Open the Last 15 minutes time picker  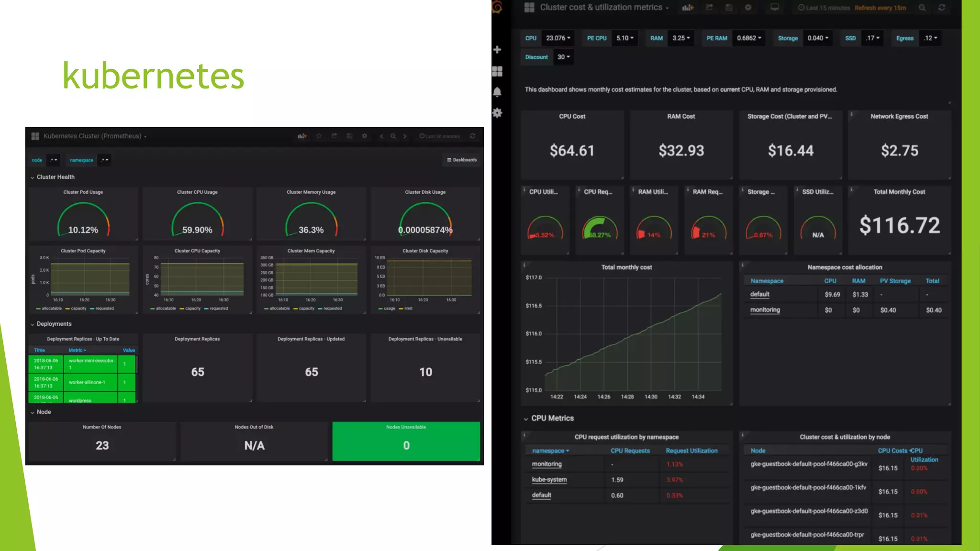824,8
